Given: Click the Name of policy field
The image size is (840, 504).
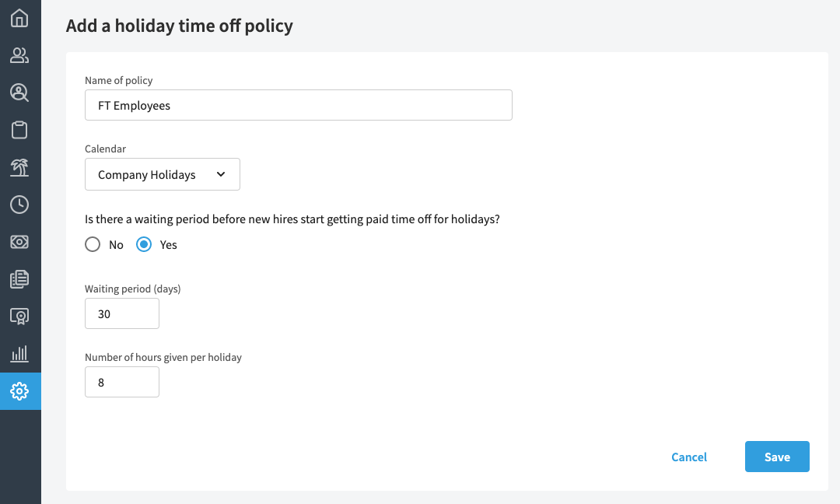Looking at the screenshot, I should [299, 105].
